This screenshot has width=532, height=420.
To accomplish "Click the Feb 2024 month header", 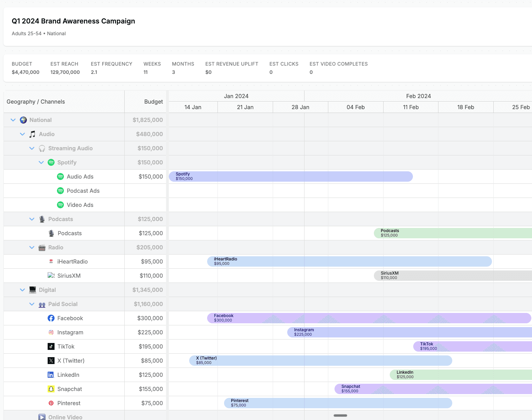I will (418, 96).
